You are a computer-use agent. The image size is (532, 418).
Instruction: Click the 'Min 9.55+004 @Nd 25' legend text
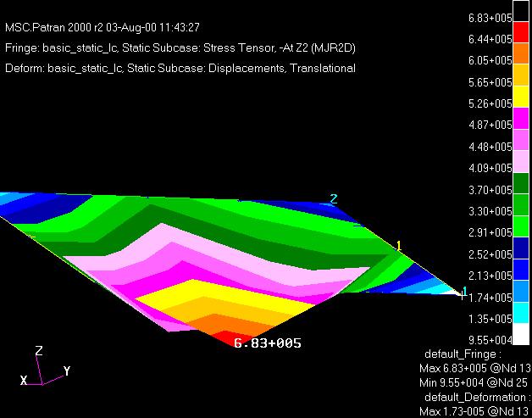[x=475, y=382]
